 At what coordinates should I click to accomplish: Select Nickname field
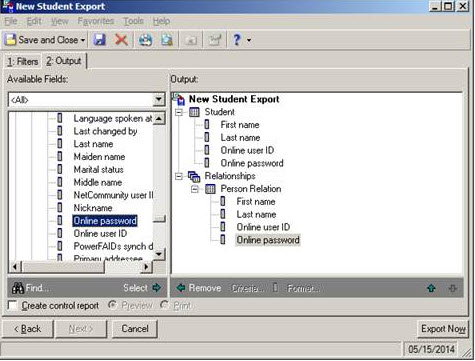pyautogui.click(x=93, y=208)
